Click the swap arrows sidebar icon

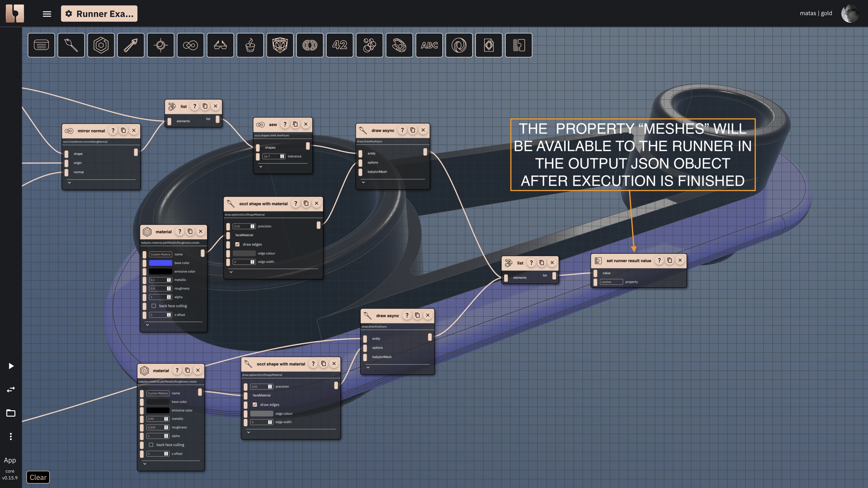coord(11,390)
